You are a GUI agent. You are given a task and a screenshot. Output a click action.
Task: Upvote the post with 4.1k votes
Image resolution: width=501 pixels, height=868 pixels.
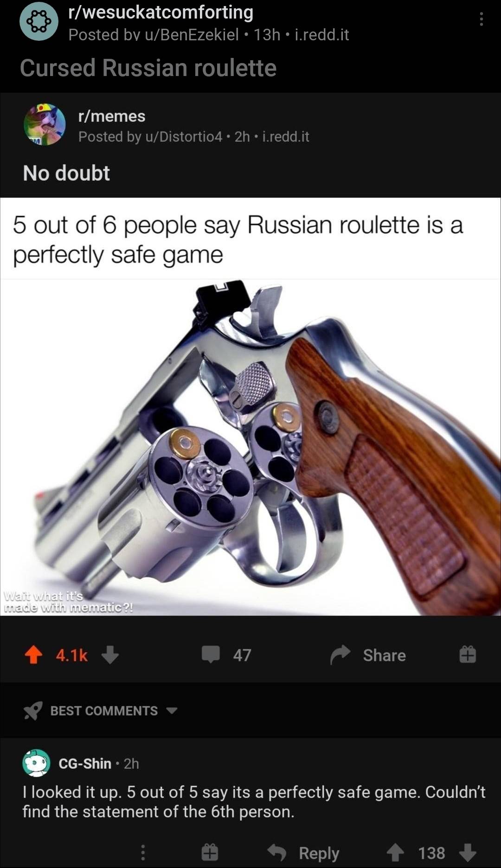(33, 655)
